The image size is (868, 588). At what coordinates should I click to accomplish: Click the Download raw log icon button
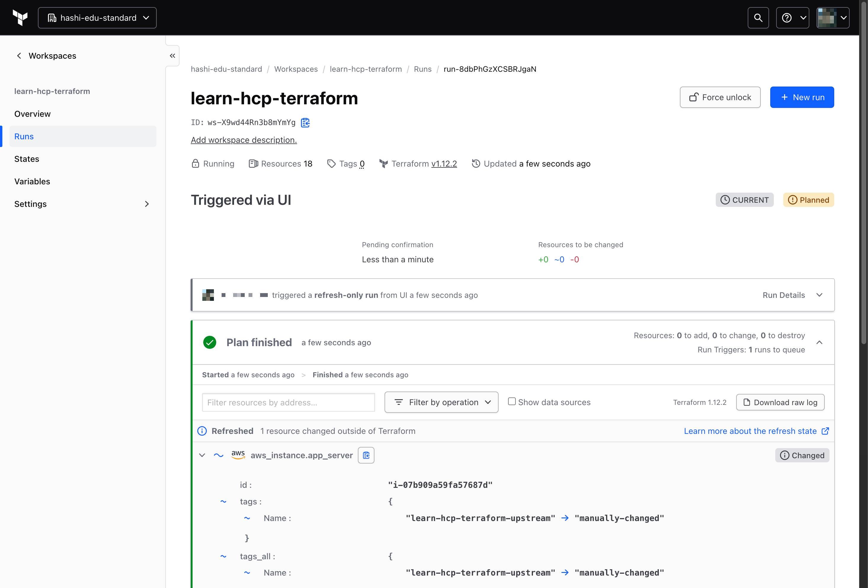[x=780, y=402]
